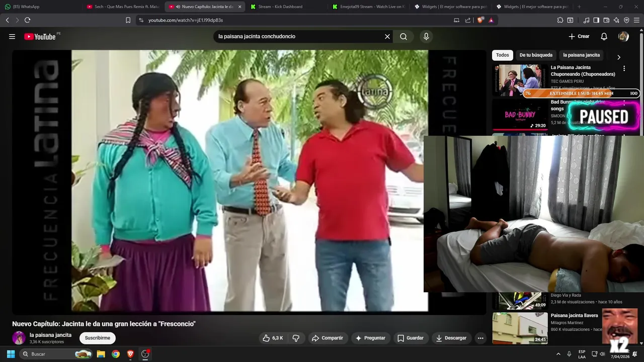Screen dimensions: 644x362
Task: Switch to the WhatsApp tab
Action: coord(41,7)
